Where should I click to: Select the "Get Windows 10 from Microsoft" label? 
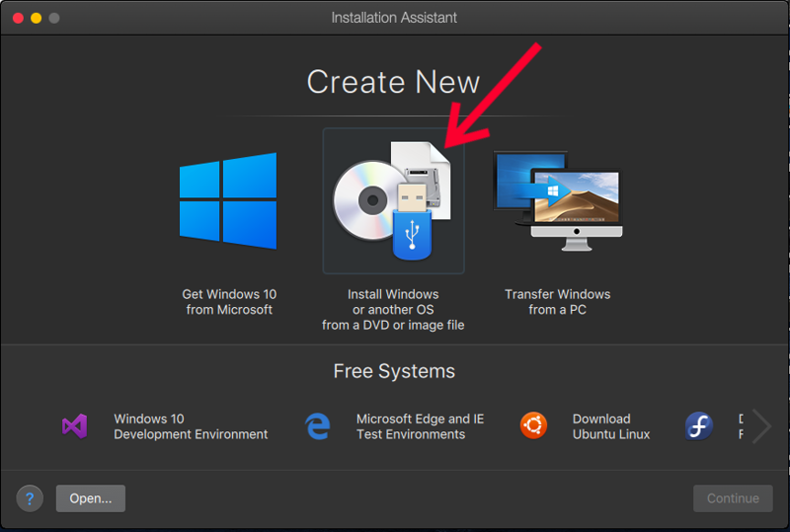click(229, 302)
